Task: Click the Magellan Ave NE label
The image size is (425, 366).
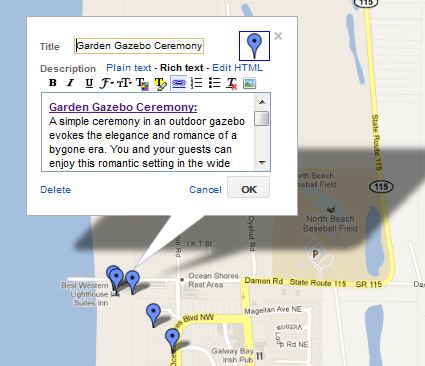Action: click(273, 310)
